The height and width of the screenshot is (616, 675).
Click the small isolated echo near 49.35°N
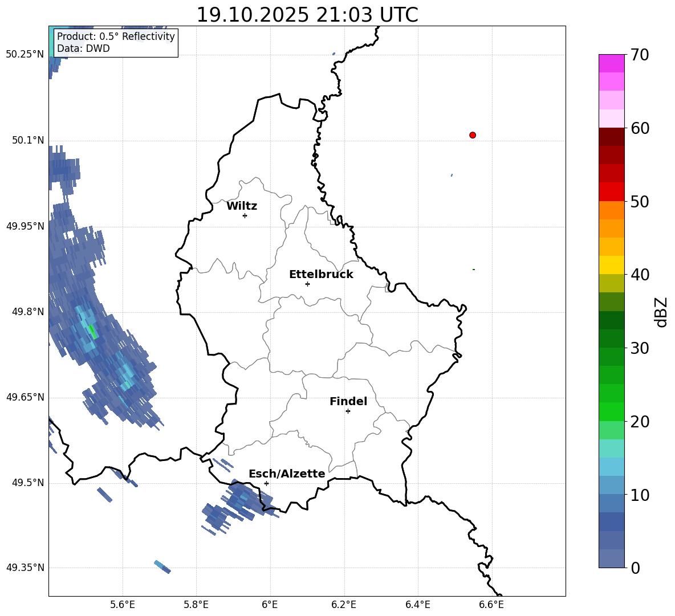[162, 567]
